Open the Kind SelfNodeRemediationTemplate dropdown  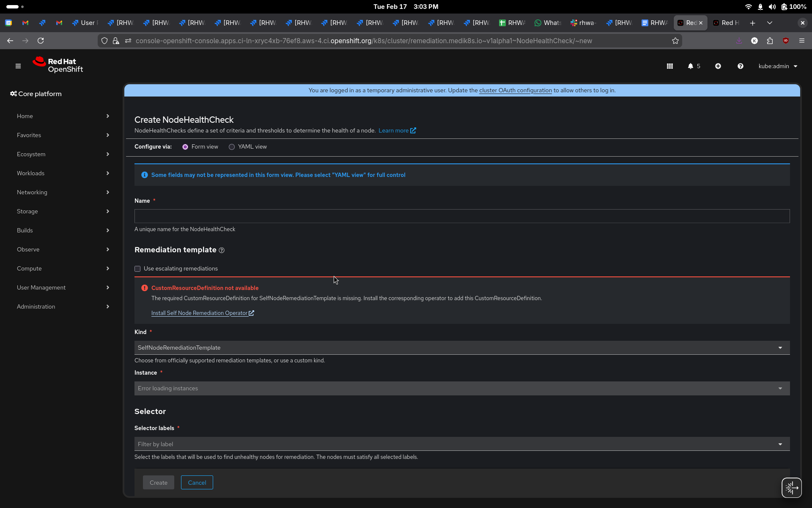click(x=462, y=348)
